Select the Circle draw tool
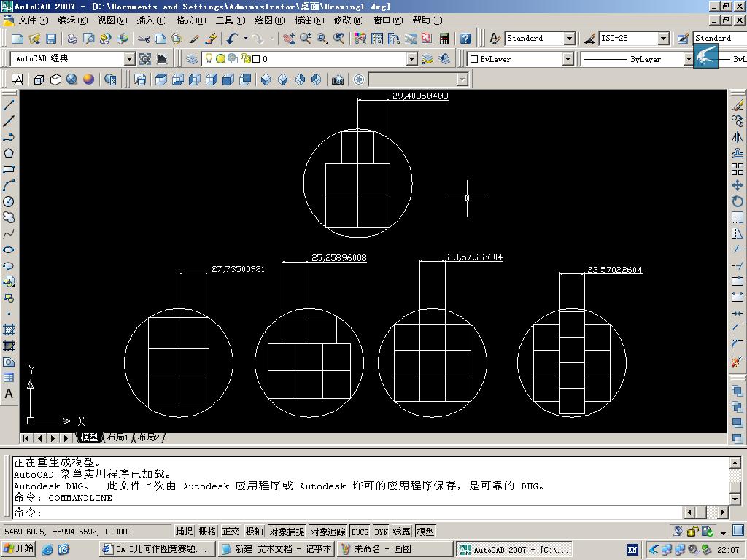The image size is (747, 560). click(9, 201)
